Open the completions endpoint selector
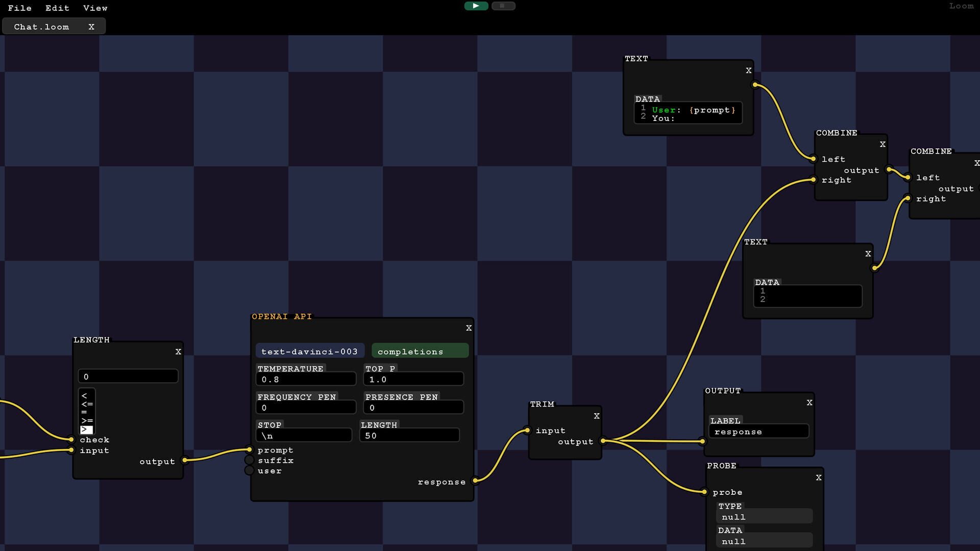 [420, 352]
